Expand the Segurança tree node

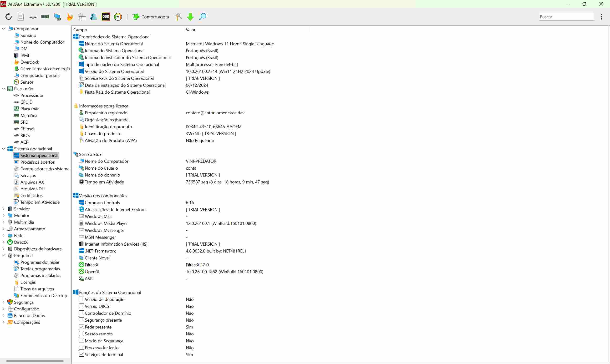click(3, 302)
